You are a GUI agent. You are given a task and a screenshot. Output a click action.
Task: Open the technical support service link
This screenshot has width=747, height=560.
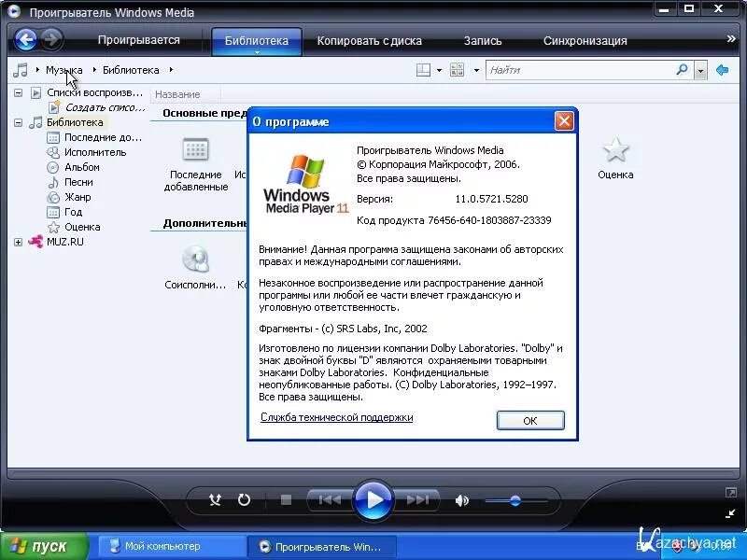tap(337, 417)
